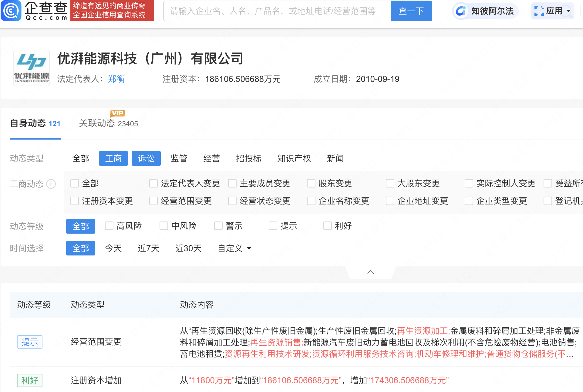
Task: Click the Qcc.com logo icon
Action: (x=11, y=11)
